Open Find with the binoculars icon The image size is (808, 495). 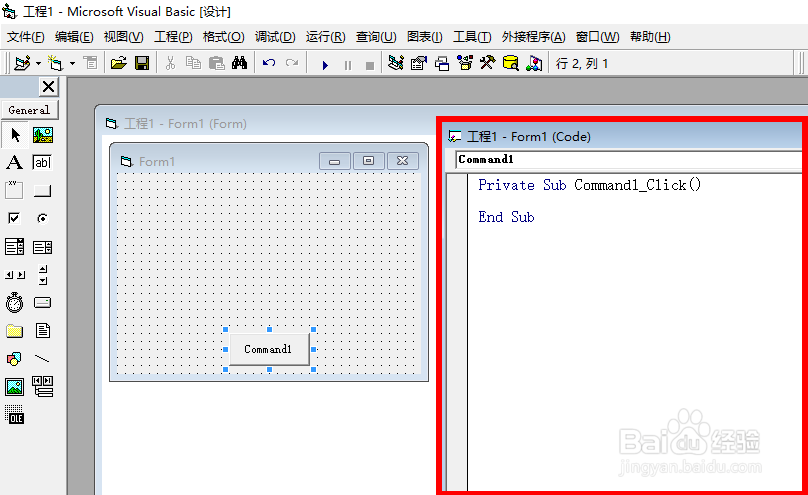point(240,63)
